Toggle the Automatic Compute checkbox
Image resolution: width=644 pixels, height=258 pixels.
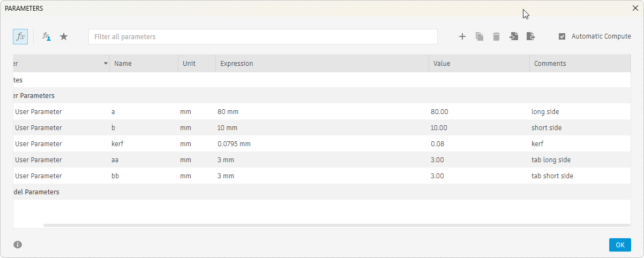(562, 36)
